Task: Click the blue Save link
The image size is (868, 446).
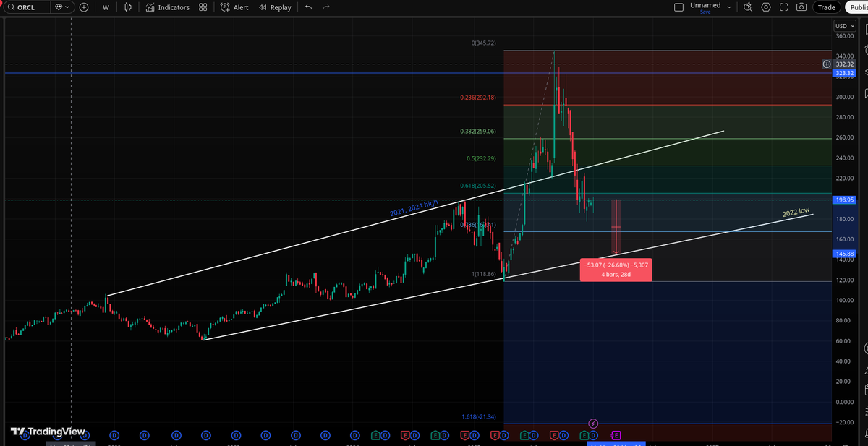Action: click(705, 12)
